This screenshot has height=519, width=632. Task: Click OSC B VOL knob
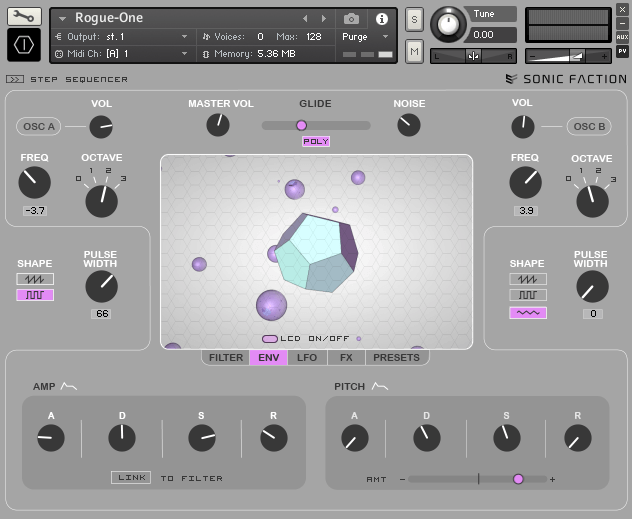(x=523, y=127)
